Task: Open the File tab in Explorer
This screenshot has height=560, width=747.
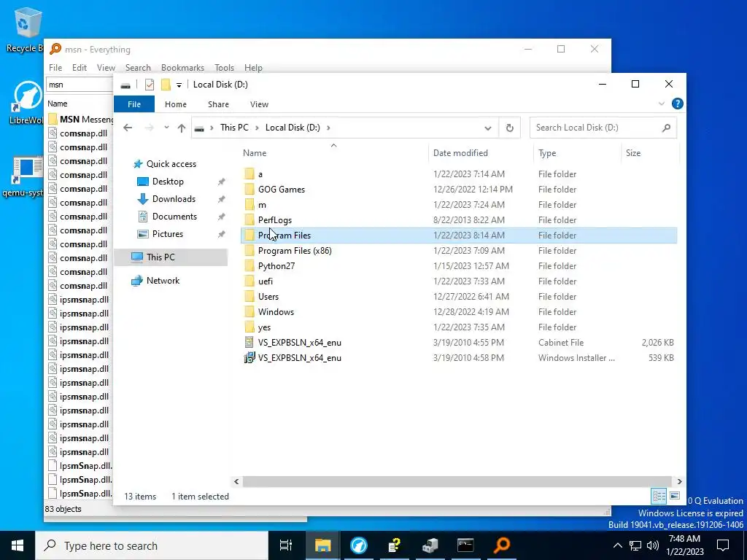Action: coord(134,104)
